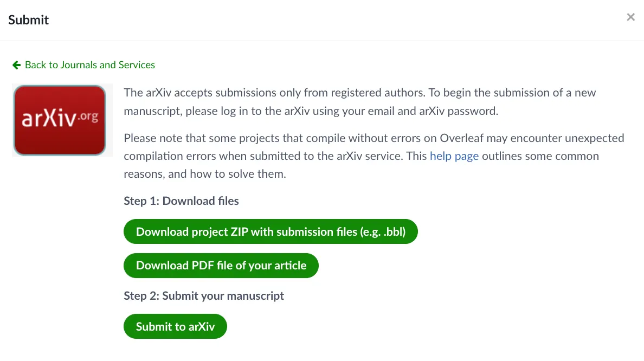Click the '.org' text in the arXiv logo
The image size is (644, 361).
[88, 116]
